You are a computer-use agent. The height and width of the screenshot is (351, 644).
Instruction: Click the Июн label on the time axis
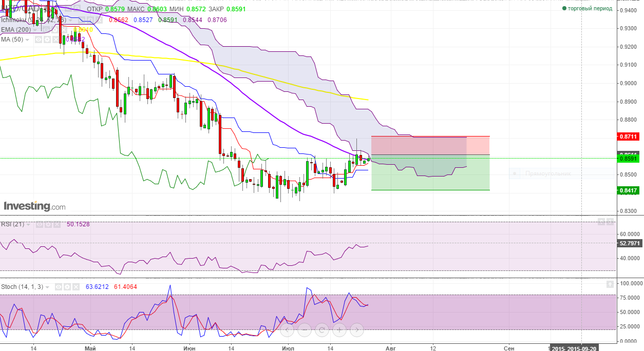coord(189,347)
